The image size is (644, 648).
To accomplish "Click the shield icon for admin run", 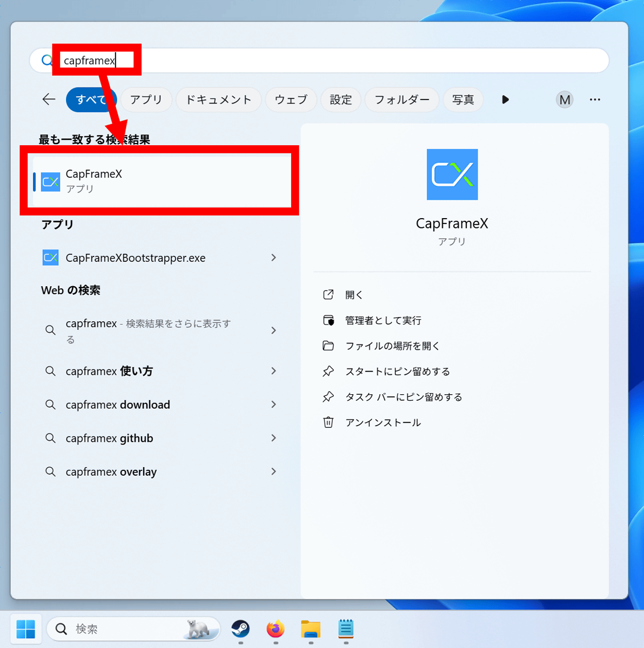I will [x=328, y=320].
